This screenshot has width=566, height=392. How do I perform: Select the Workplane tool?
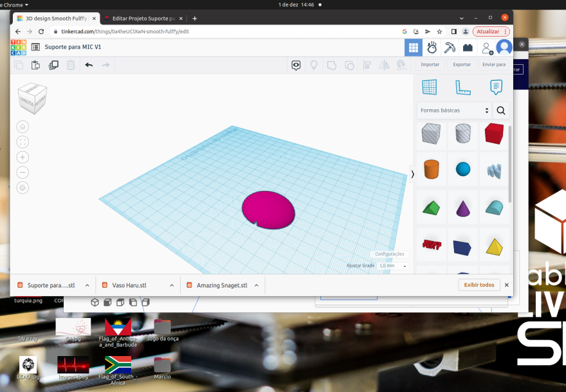(x=430, y=87)
